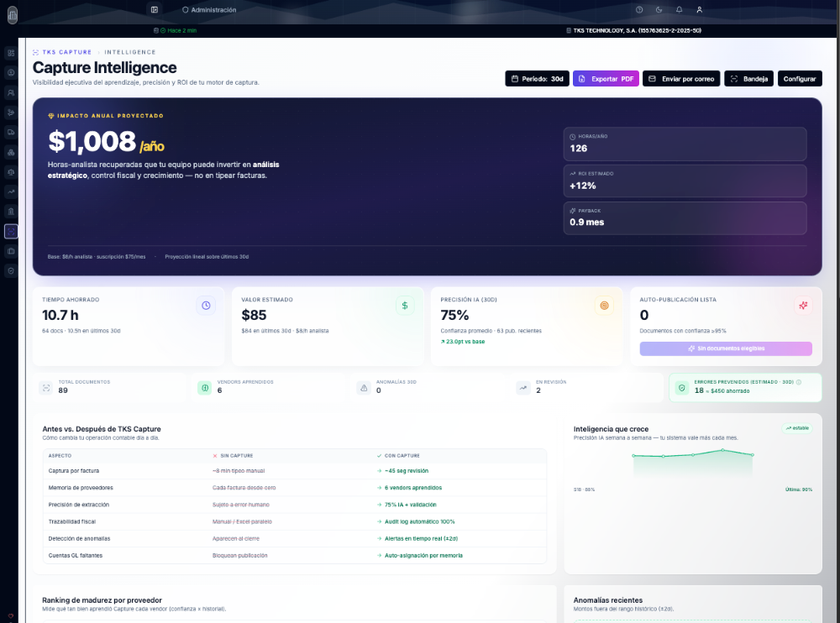Open the user profile icon
Viewport: 840px width, 623px height.
(x=699, y=9)
